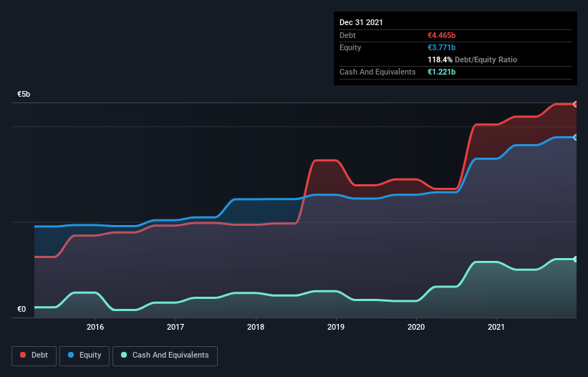
Task: Click the €4.465b debt value
Action: [x=441, y=35]
